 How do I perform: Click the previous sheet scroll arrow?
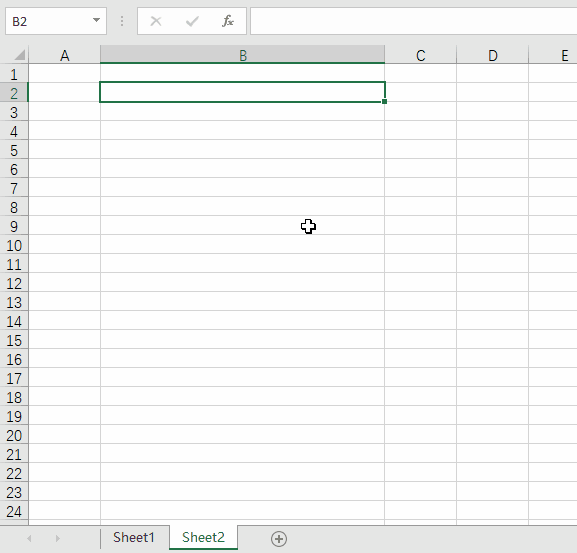pyautogui.click(x=29, y=539)
